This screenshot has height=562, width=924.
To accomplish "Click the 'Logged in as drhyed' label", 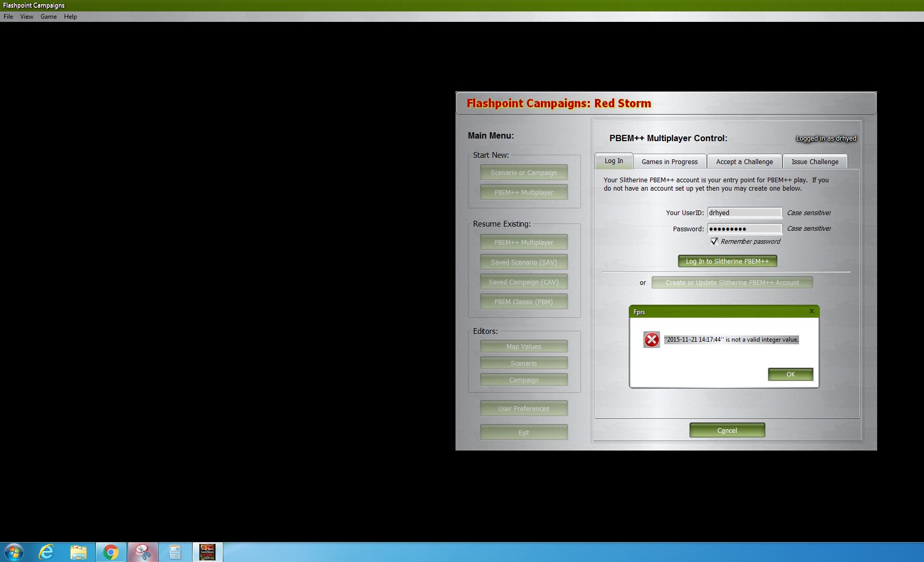I will point(826,138).
